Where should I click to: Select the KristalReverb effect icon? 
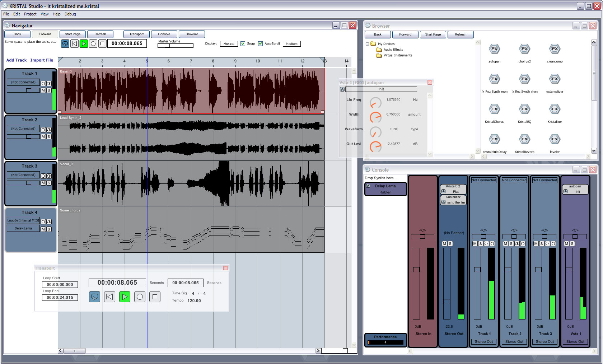524,140
